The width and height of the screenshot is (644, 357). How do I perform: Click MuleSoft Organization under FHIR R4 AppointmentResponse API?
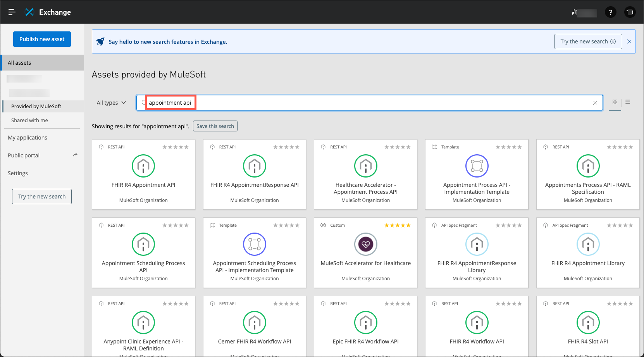(255, 200)
